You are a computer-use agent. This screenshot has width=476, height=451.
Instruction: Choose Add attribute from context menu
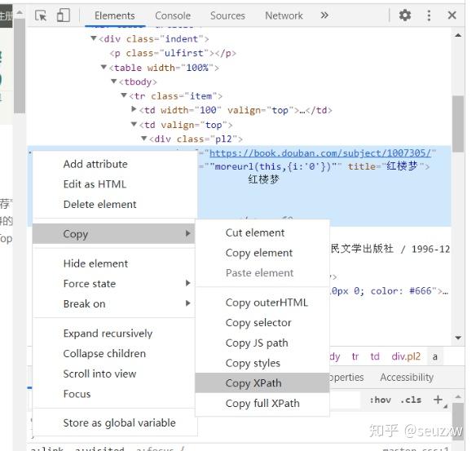(95, 164)
